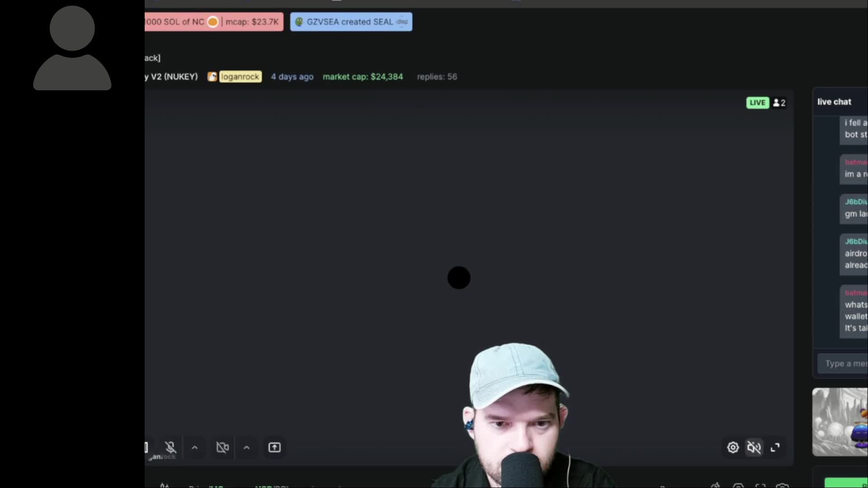Toggle the muted microphone button
Viewport: 868px width, 488px height.
170,447
